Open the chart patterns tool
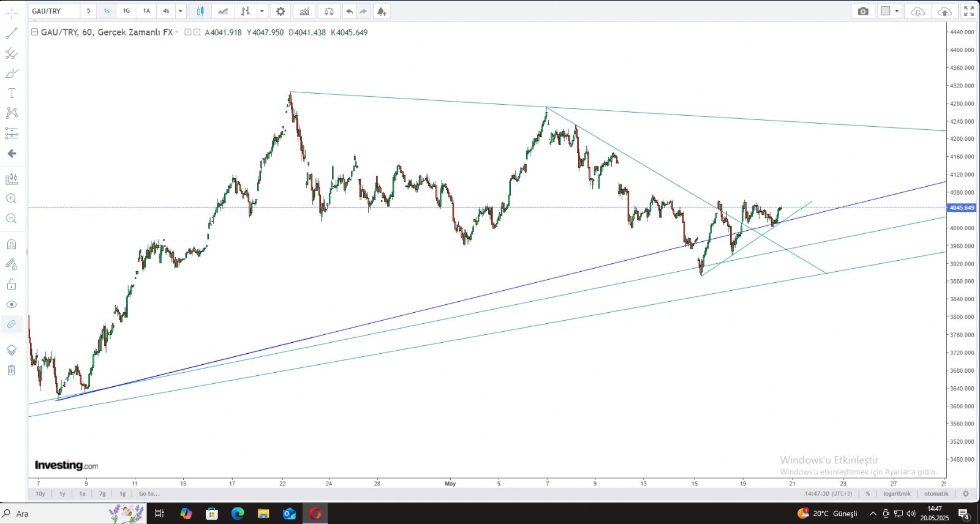980x524 pixels. point(12,113)
